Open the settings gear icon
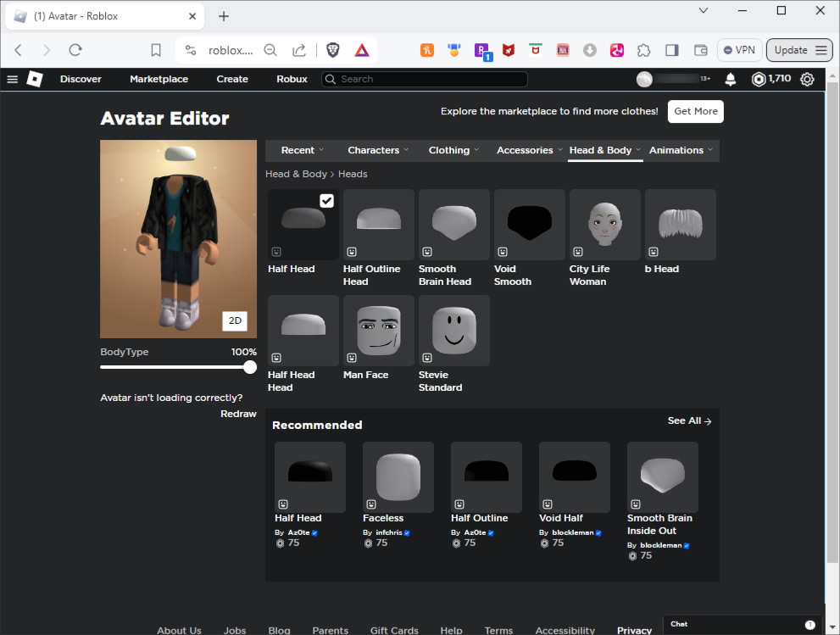This screenshot has width=840, height=635. 807,79
